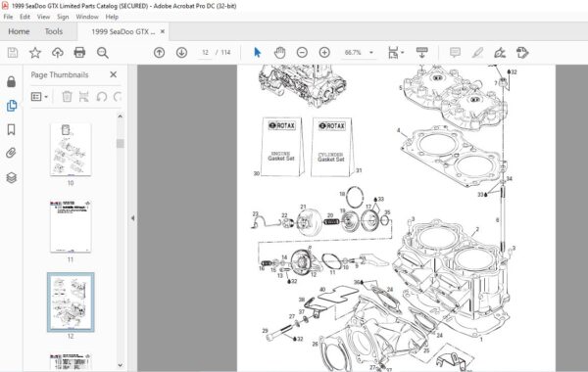
Task: Open the zoom level dropdown at 66.7%
Action: [371, 53]
